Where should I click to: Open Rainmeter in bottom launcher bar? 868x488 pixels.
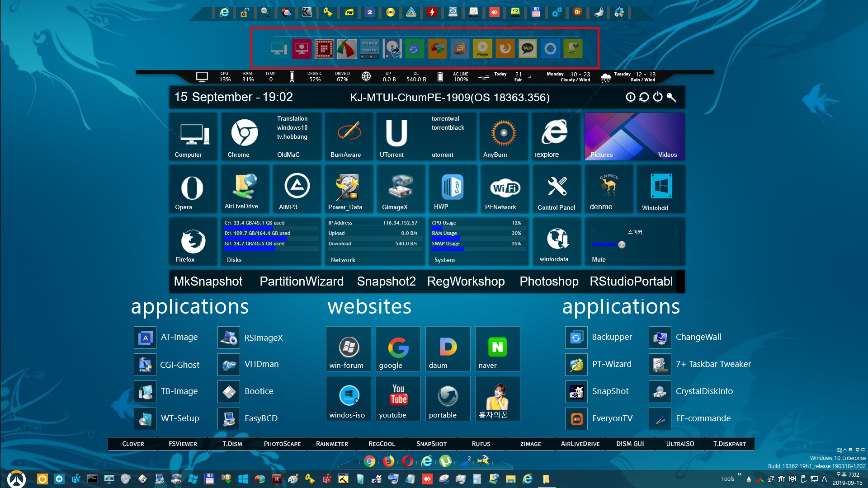coord(332,444)
